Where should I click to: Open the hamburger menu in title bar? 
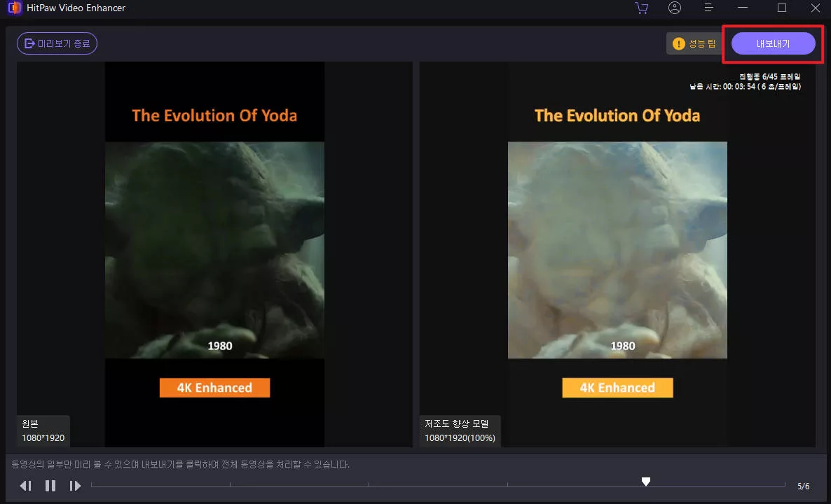tap(709, 8)
